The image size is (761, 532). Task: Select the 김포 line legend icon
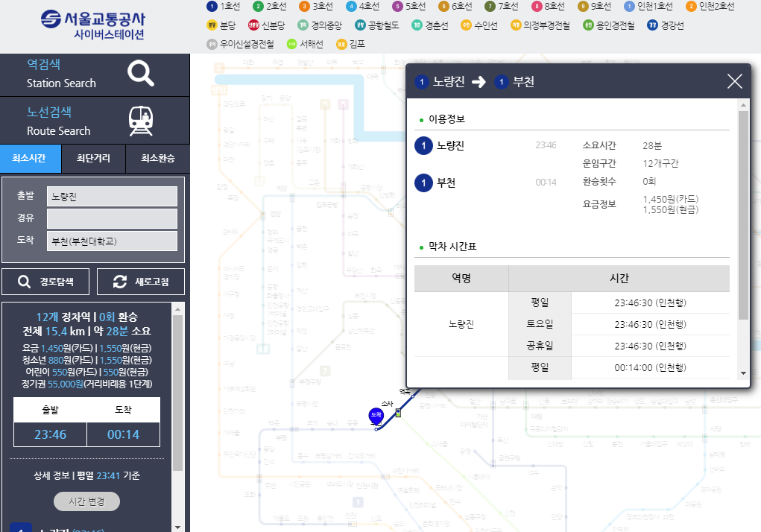(341, 44)
